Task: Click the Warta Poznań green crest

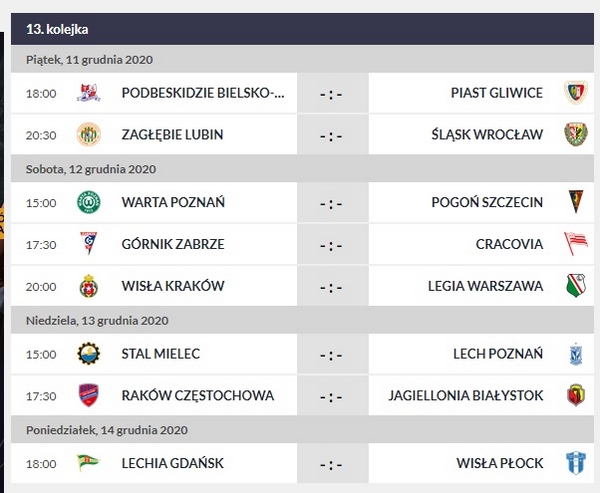Action: point(89,203)
